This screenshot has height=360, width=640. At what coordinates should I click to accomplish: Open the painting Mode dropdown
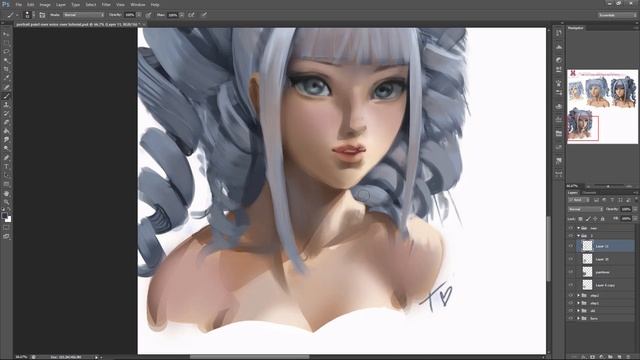pyautogui.click(x=84, y=15)
